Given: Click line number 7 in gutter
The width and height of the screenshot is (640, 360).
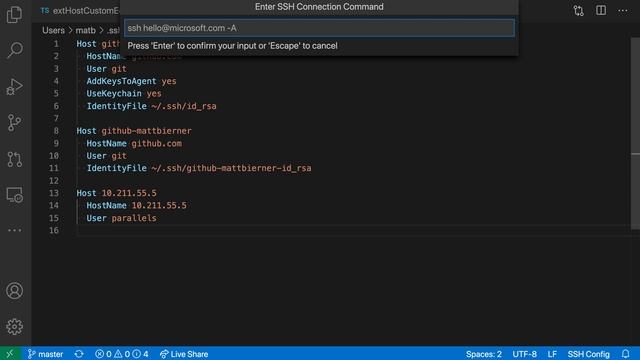Looking at the screenshot, I should (56, 118).
